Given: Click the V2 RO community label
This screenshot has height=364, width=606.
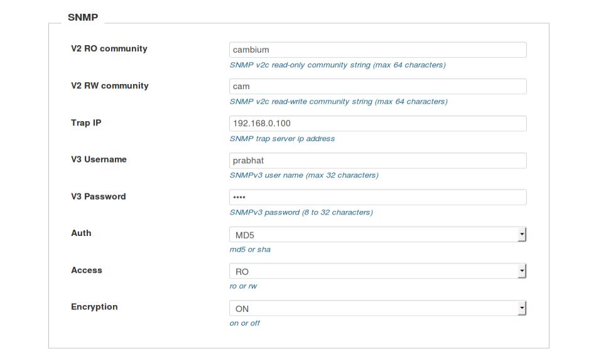Looking at the screenshot, I should click(109, 49).
